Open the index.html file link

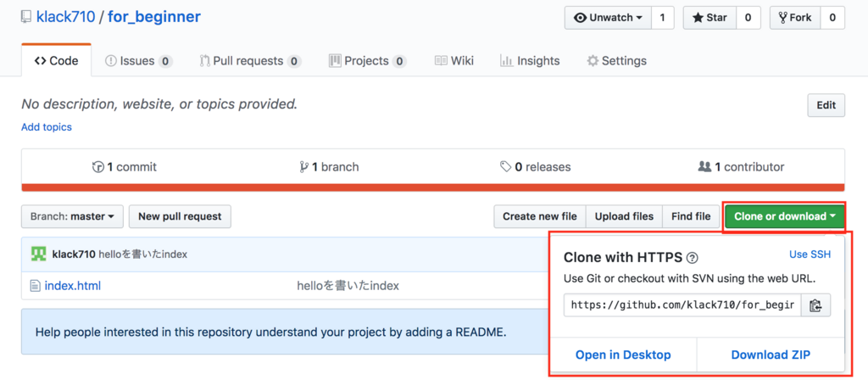[72, 286]
